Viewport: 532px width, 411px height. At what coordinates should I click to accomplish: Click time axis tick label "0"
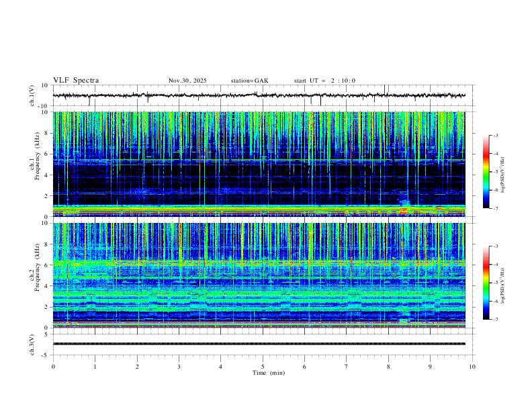tap(53, 367)
